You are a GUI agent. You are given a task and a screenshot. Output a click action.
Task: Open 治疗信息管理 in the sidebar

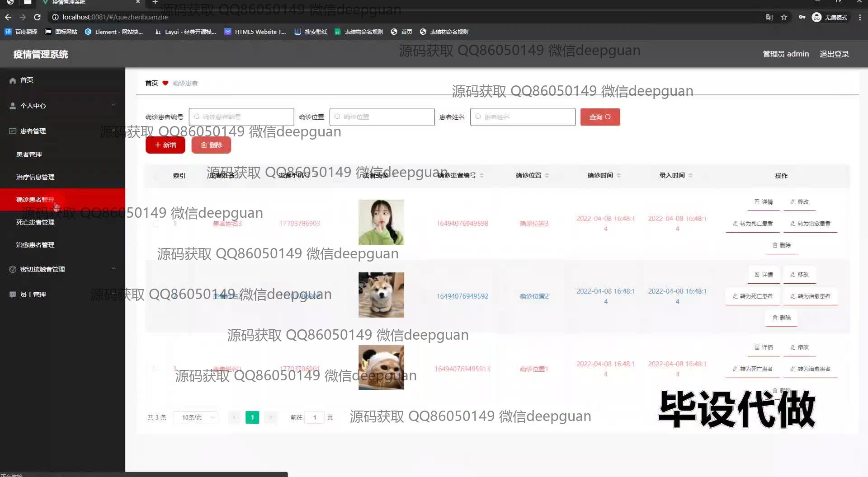[x=35, y=177]
